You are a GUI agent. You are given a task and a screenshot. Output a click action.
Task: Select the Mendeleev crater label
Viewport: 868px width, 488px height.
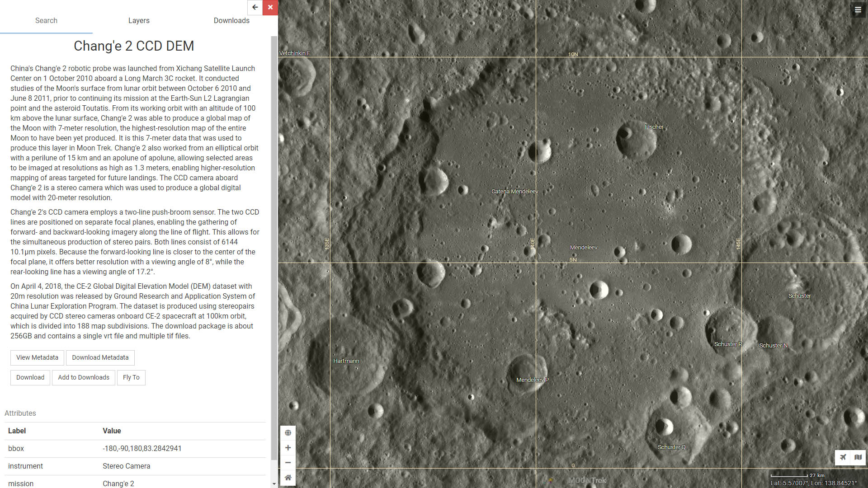[x=584, y=248]
